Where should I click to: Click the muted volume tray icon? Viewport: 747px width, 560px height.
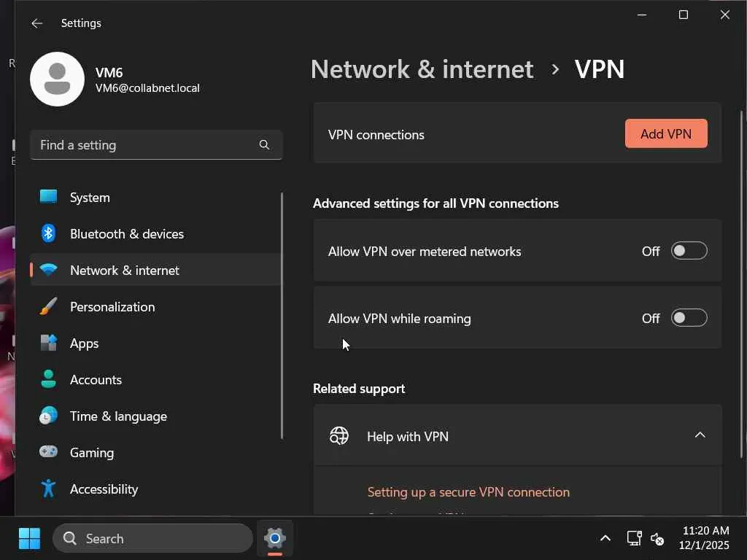point(657,539)
